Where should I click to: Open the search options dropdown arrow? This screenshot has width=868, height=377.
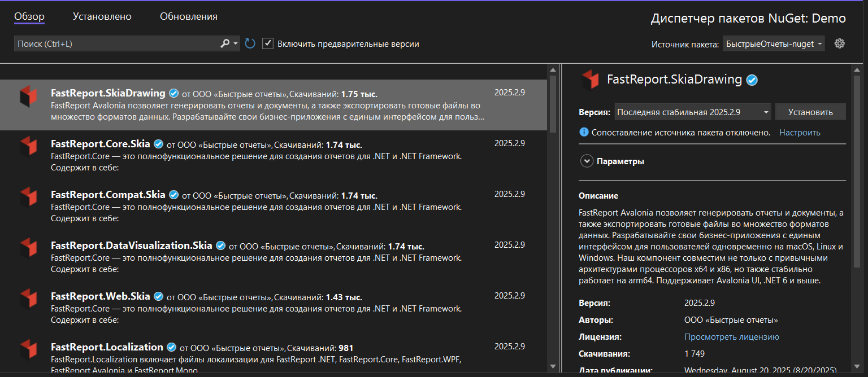click(236, 43)
